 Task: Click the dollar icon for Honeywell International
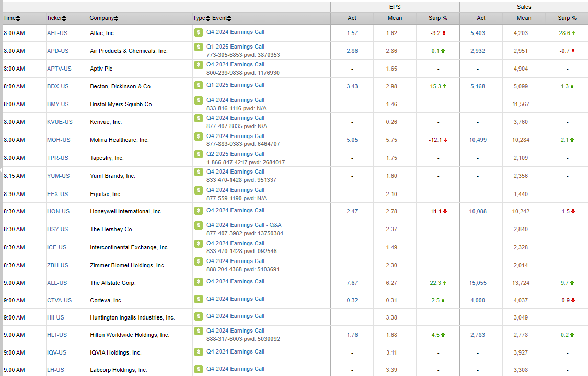pos(199,211)
